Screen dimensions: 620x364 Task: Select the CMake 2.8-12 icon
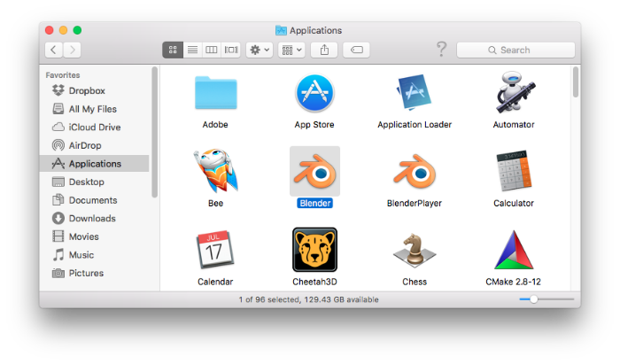(514, 250)
